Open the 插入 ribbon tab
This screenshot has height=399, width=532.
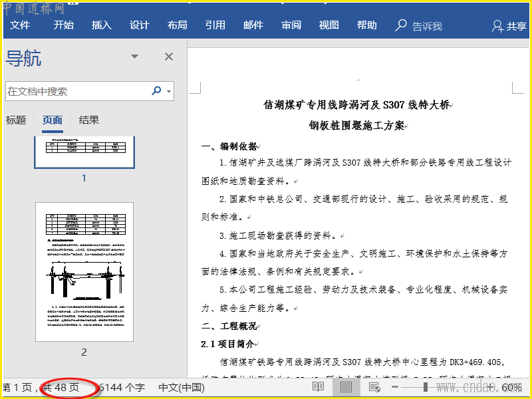pyautogui.click(x=101, y=25)
